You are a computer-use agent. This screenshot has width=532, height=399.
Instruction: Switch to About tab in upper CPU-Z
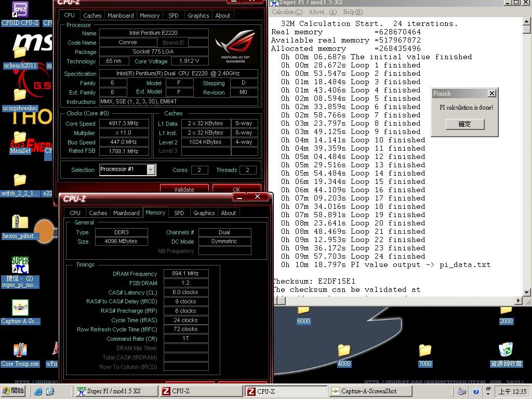pyautogui.click(x=222, y=16)
